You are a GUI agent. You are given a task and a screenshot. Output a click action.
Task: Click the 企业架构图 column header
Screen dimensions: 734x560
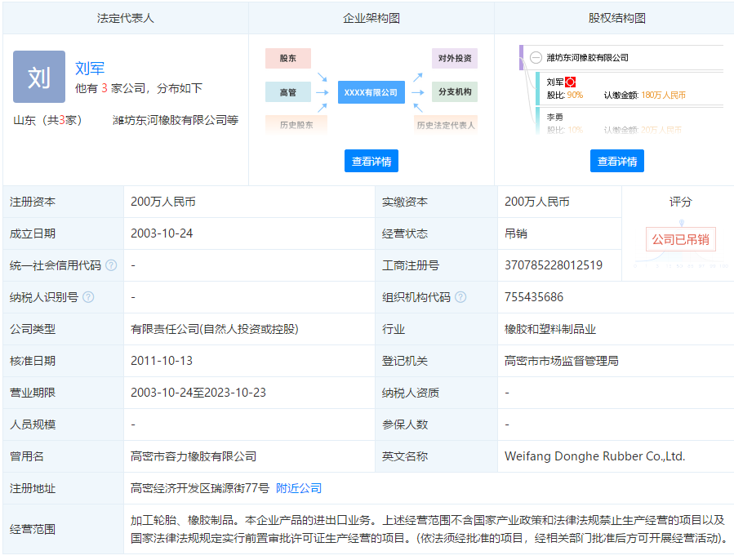(x=371, y=18)
